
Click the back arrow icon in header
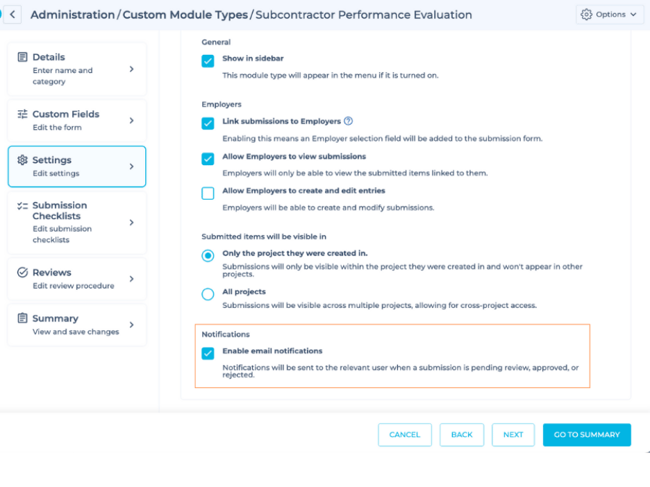(12, 15)
